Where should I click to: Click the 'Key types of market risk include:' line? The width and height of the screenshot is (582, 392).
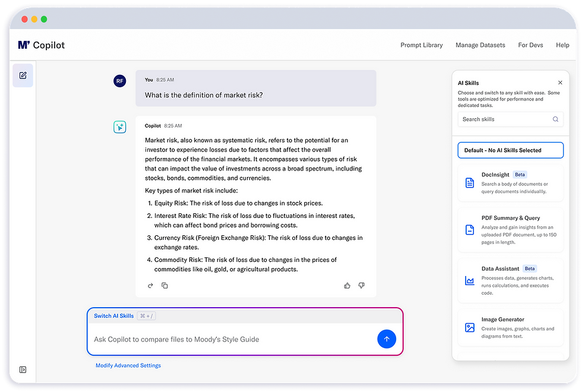[x=191, y=191]
